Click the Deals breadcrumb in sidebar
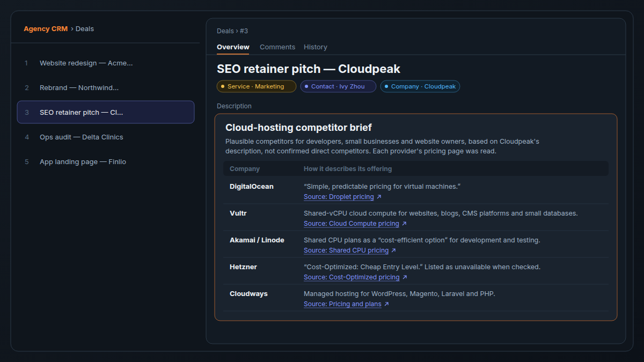The height and width of the screenshot is (362, 644). 85,29
